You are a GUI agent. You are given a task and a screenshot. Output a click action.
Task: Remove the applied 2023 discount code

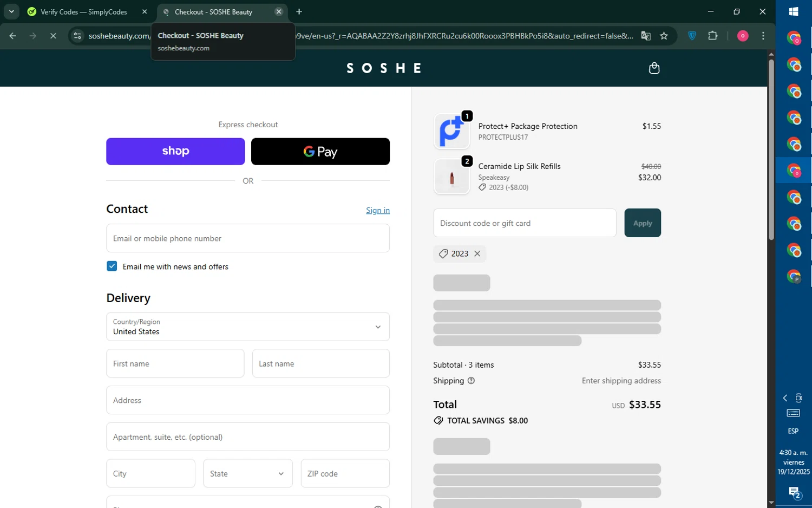click(x=477, y=253)
